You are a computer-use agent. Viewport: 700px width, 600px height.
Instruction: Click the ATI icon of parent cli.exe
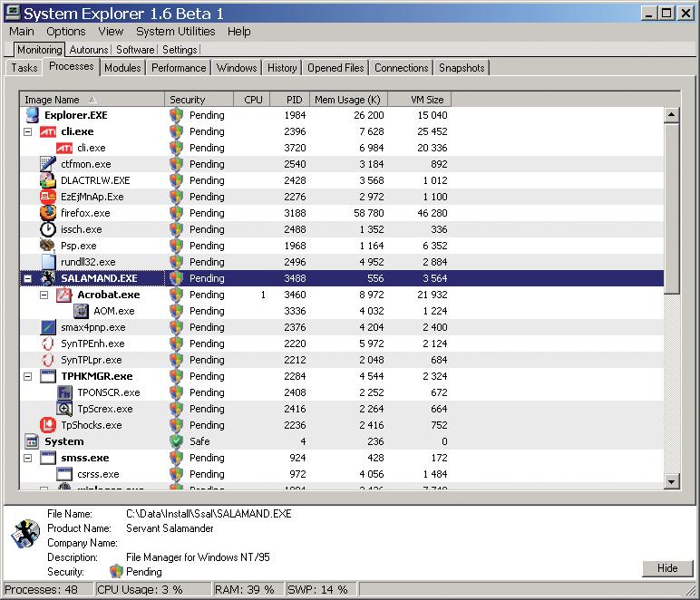click(x=48, y=131)
